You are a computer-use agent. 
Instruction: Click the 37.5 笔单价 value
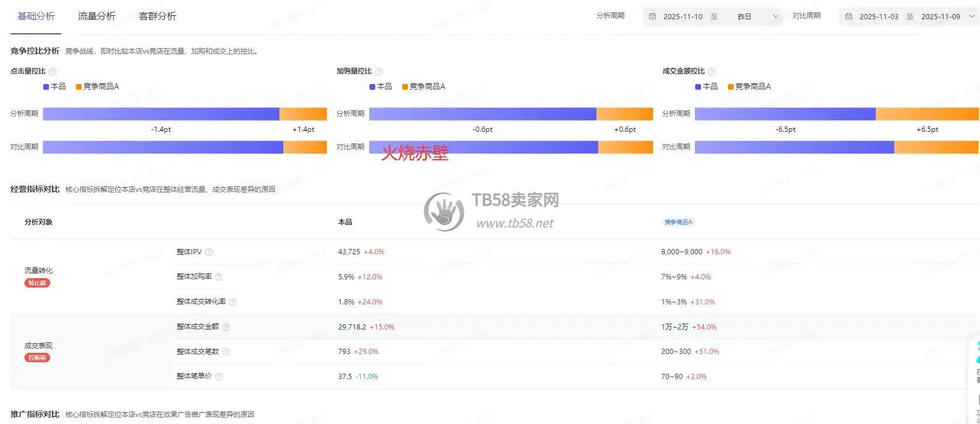[x=345, y=377]
